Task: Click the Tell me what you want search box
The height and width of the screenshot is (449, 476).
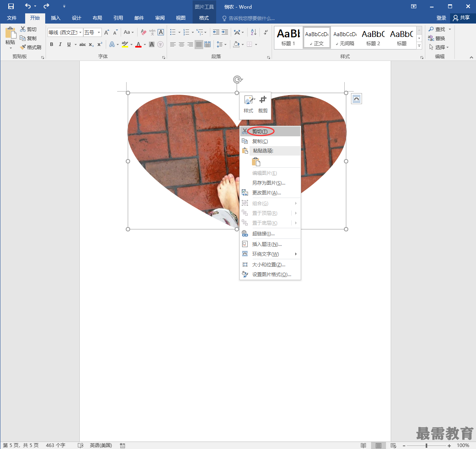Action: [x=249, y=18]
